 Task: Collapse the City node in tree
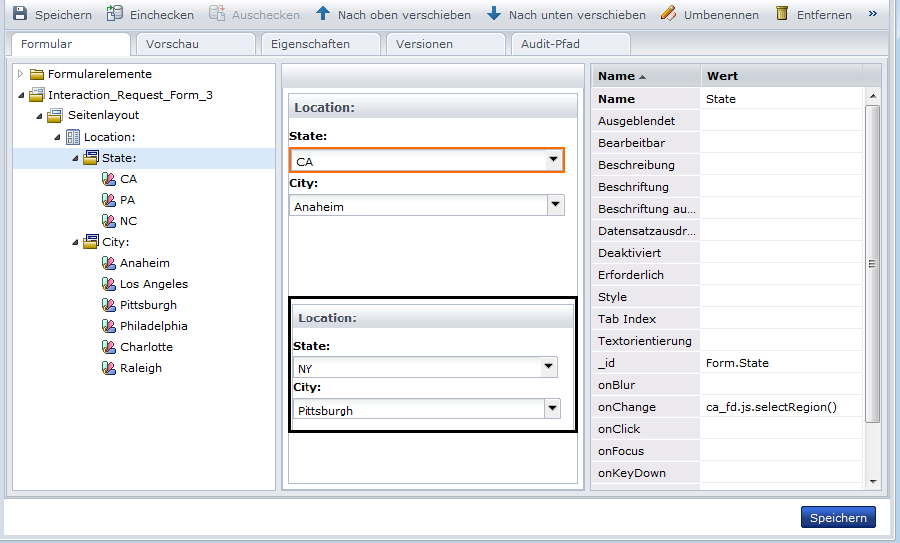pos(76,242)
